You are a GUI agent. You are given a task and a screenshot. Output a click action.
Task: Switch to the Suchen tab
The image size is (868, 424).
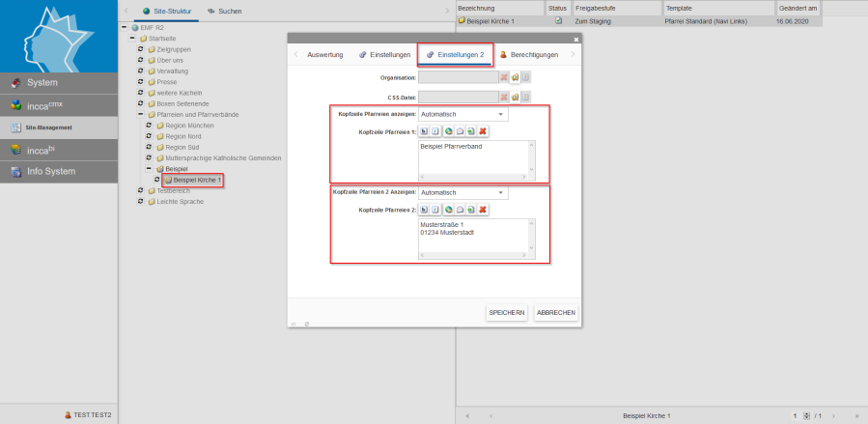[x=224, y=11]
